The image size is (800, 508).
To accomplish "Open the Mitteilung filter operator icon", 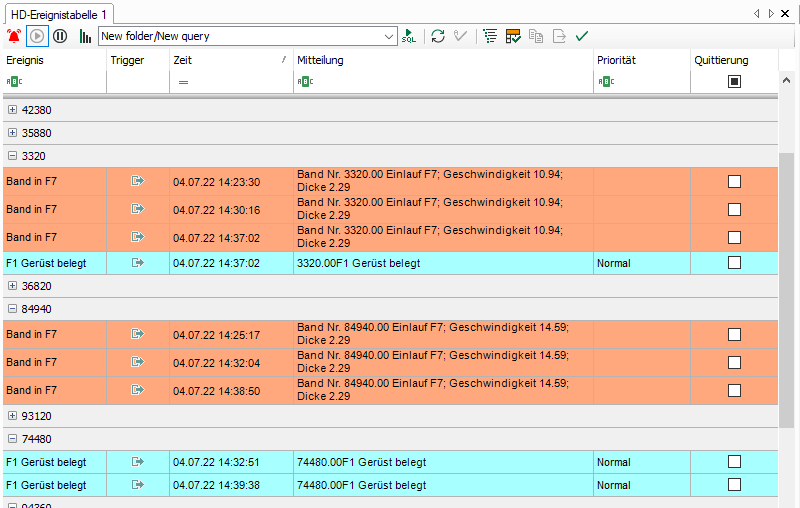I will click(x=305, y=82).
